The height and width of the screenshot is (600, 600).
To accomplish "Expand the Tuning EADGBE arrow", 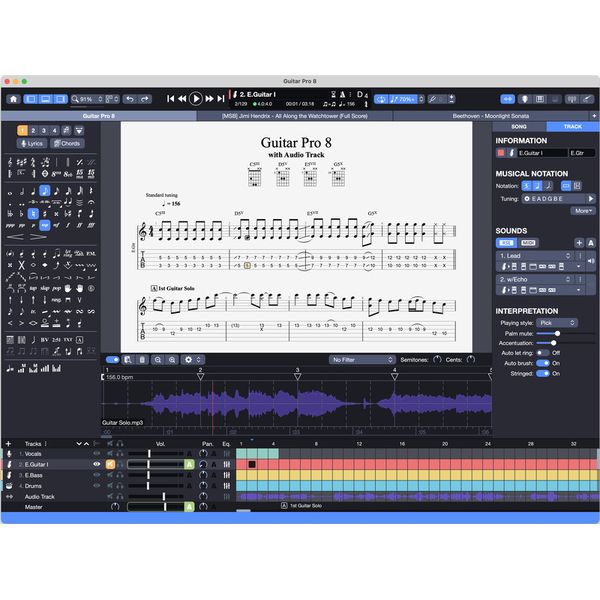I will pos(591,199).
